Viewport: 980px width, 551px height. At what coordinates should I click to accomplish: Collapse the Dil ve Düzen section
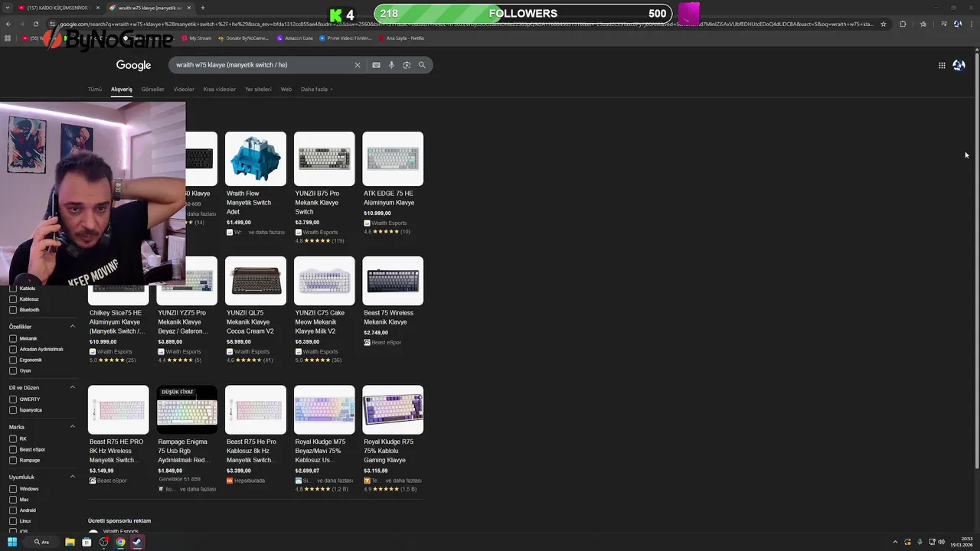[x=73, y=387]
